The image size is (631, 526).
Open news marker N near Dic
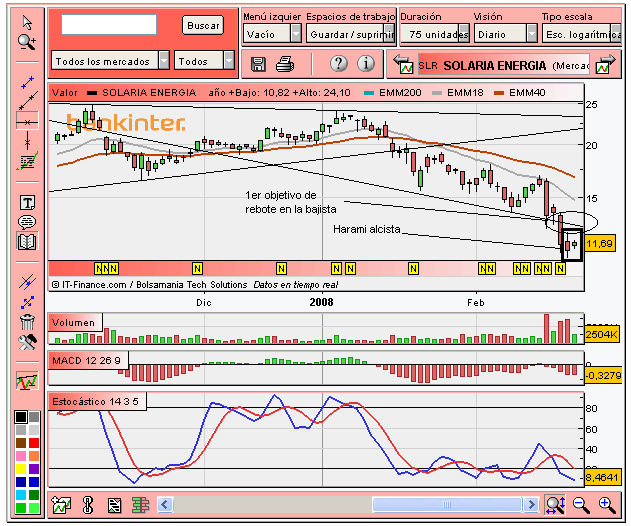coord(197,268)
